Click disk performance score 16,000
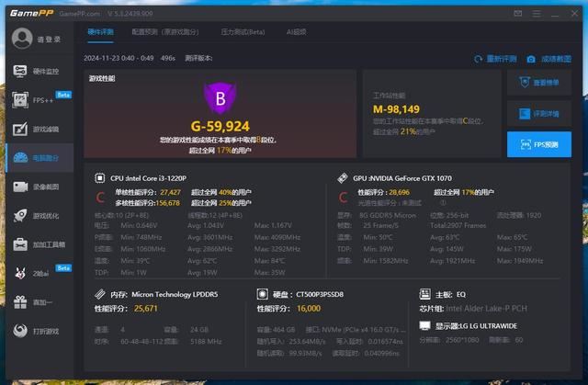The image size is (588, 385). [309, 308]
